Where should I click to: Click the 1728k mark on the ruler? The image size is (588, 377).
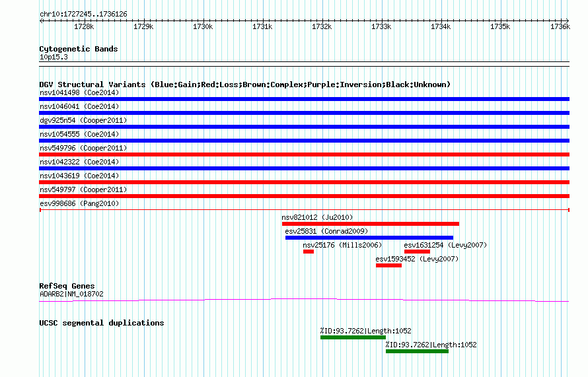tap(84, 26)
